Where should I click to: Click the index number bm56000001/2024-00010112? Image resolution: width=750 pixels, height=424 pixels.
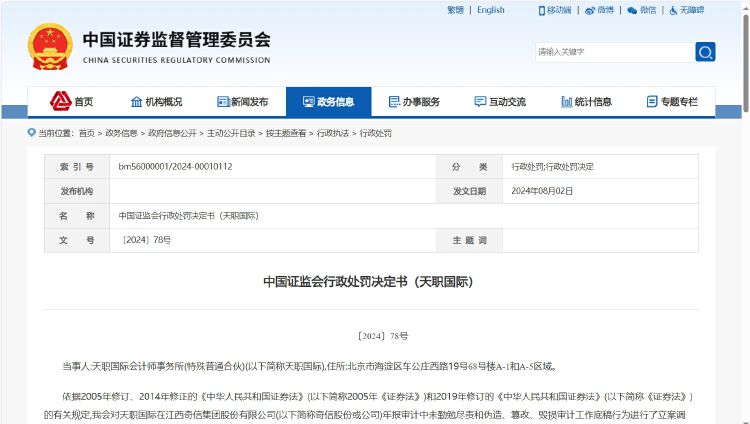click(175, 167)
